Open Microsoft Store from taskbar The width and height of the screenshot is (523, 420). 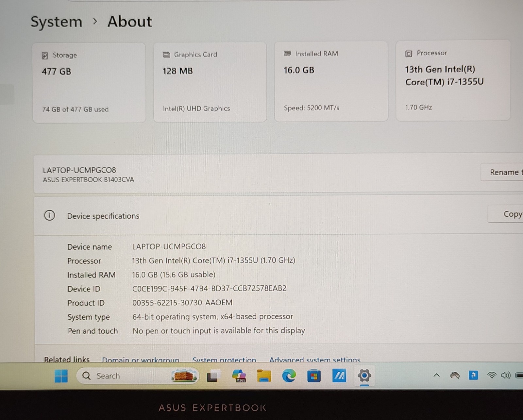coord(314,376)
